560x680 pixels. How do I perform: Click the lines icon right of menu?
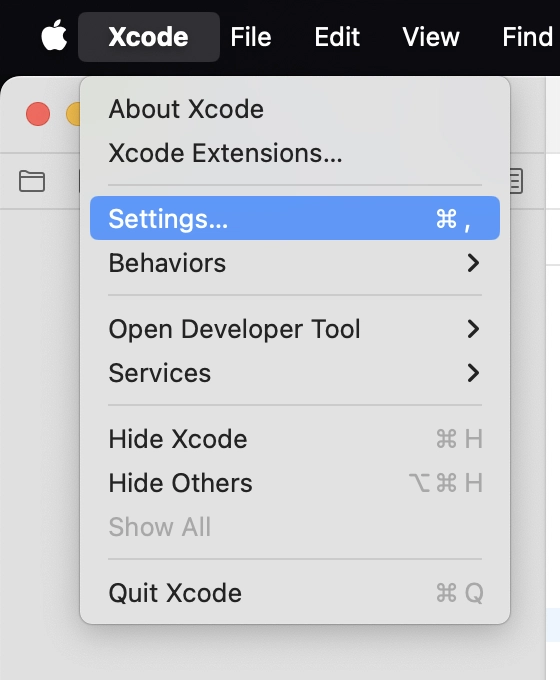tap(516, 181)
